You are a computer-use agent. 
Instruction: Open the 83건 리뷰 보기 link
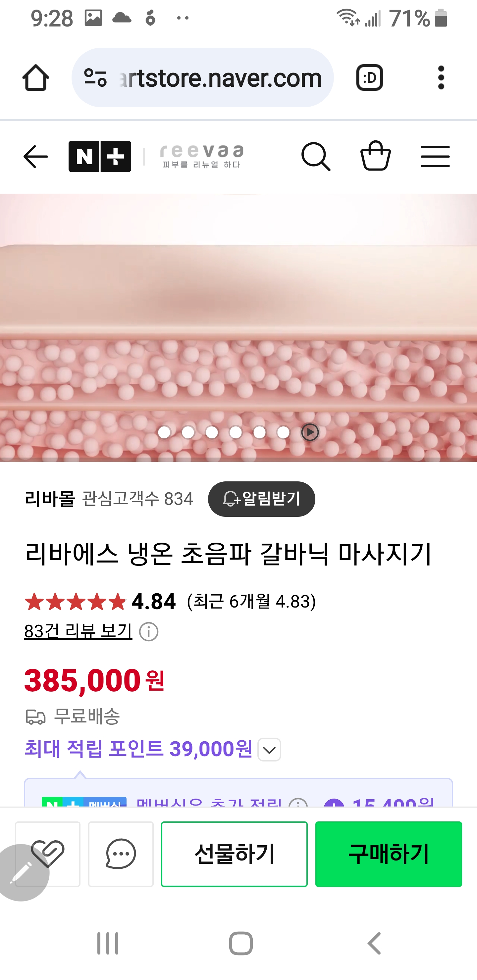point(78,631)
